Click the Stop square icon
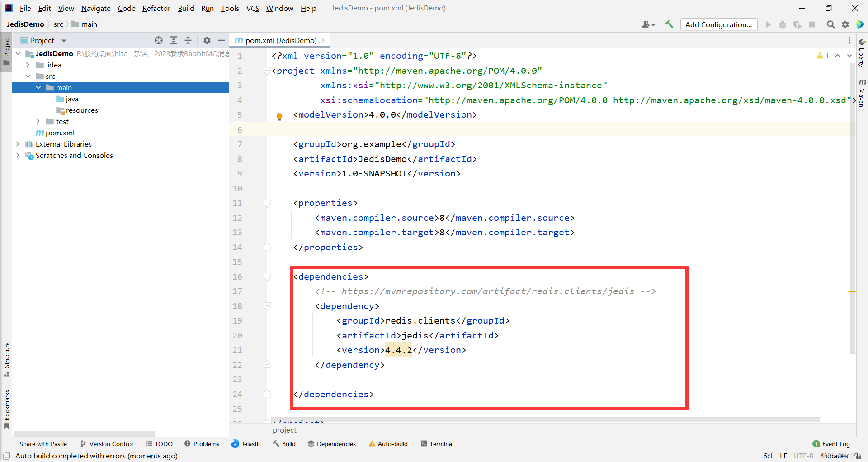This screenshot has height=462, width=868. point(812,24)
